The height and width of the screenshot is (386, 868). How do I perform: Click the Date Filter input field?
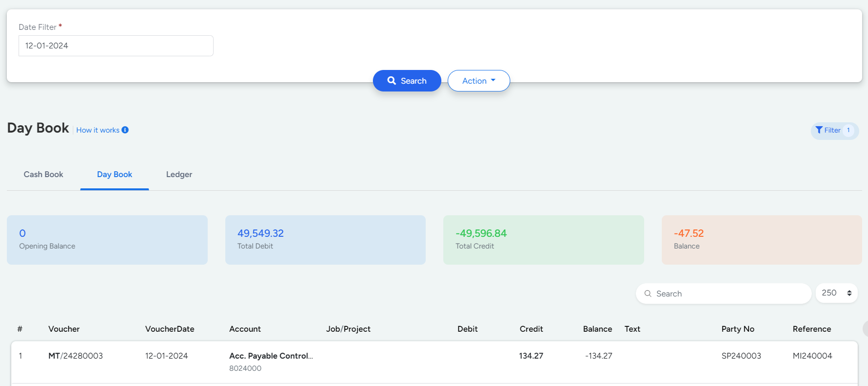pos(116,45)
